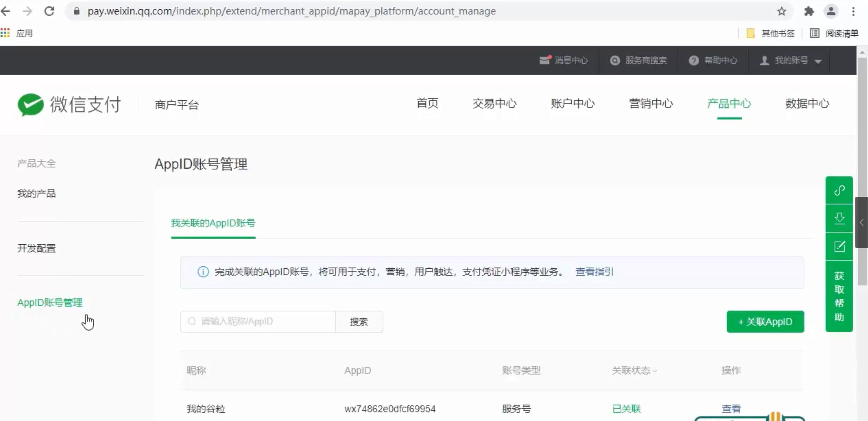Open 营销中心 navigation item
The height and width of the screenshot is (421, 868).
pos(651,103)
